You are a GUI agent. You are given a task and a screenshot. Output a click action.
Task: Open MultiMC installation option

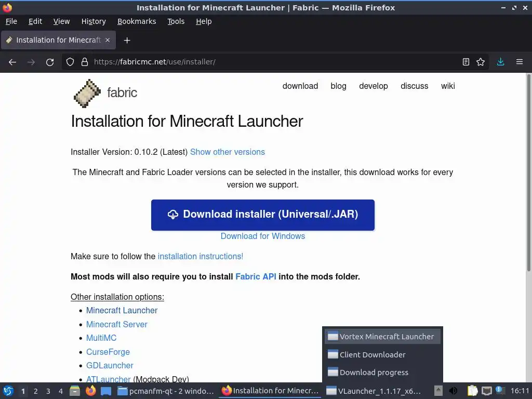pyautogui.click(x=101, y=338)
